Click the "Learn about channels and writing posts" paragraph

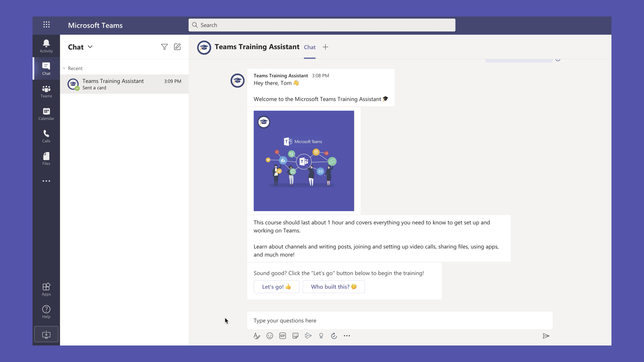(x=376, y=250)
